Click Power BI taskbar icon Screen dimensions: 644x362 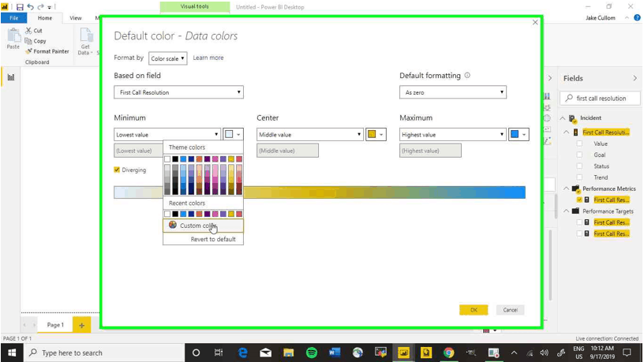[403, 353]
